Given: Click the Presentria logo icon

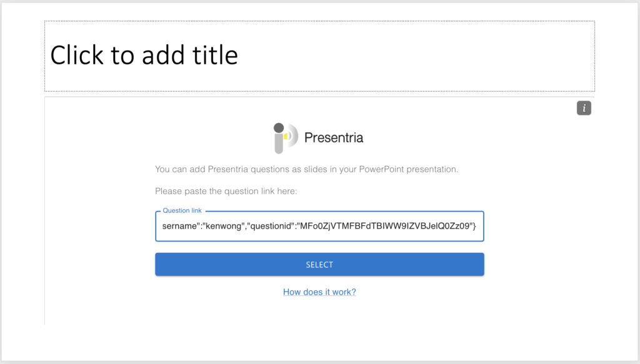Looking at the screenshot, I should (286, 138).
